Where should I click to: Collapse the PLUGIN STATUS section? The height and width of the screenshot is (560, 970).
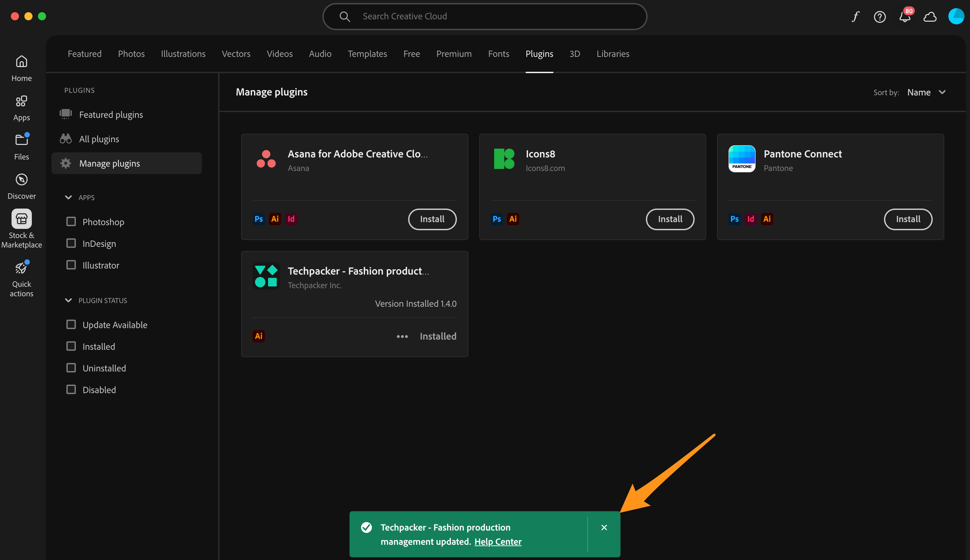tap(68, 300)
